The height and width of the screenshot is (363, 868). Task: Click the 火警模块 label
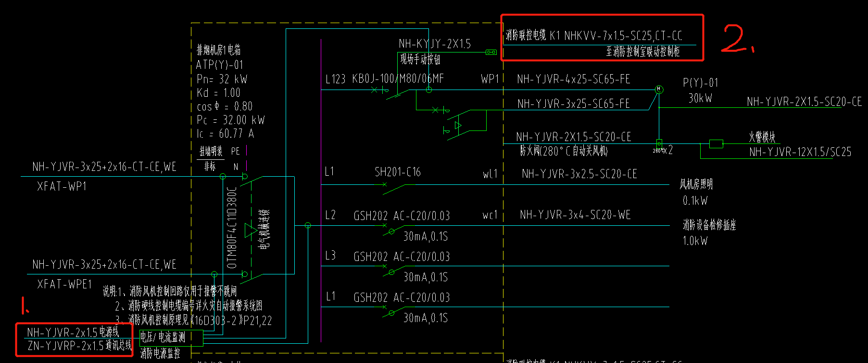click(x=762, y=137)
